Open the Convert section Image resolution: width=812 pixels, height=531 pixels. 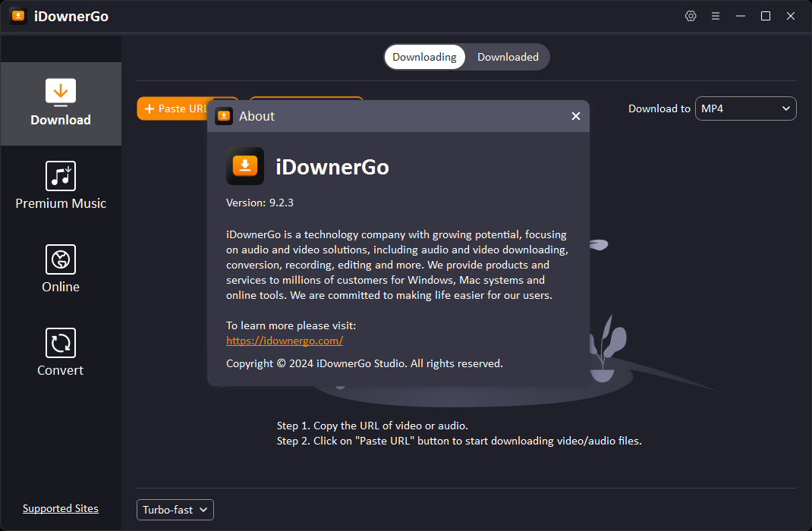61,353
